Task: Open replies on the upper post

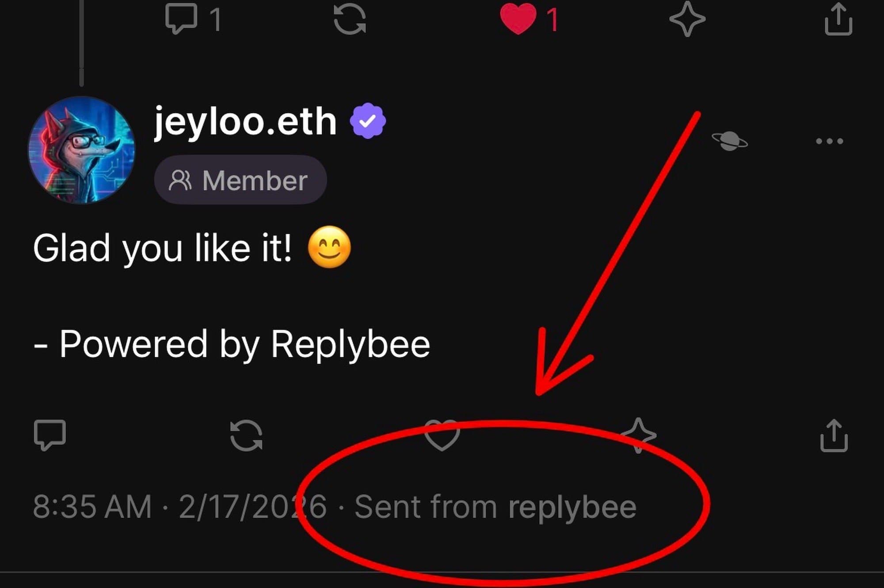Action: tap(181, 19)
